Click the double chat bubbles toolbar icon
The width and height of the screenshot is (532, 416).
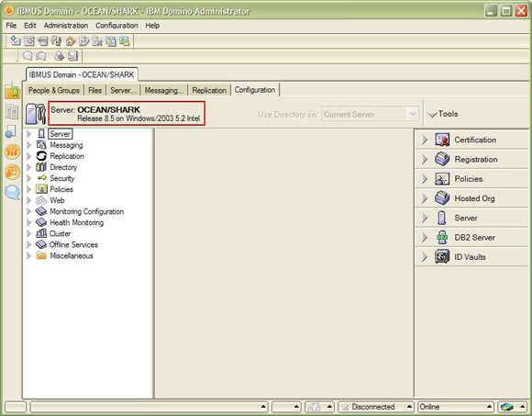tap(41, 56)
